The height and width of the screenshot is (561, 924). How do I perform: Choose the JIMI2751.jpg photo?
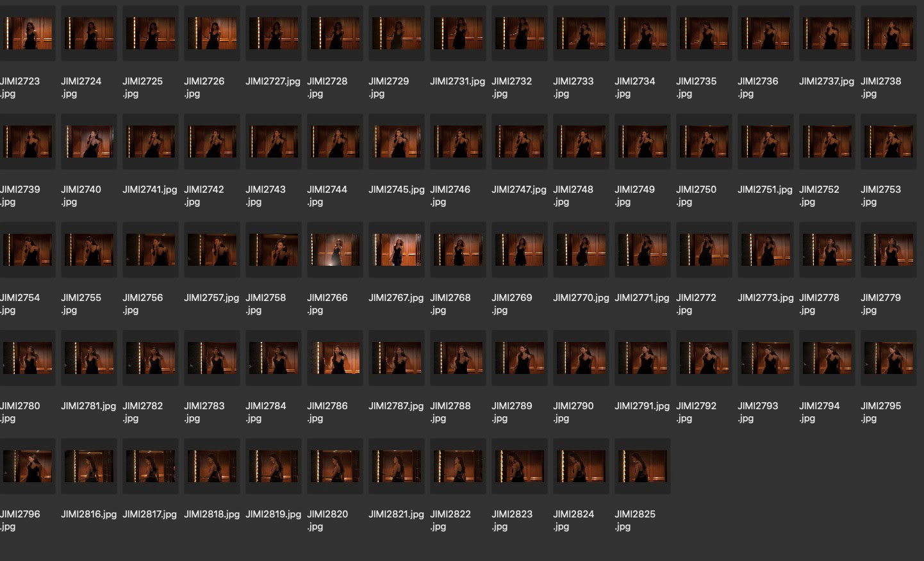(765, 142)
